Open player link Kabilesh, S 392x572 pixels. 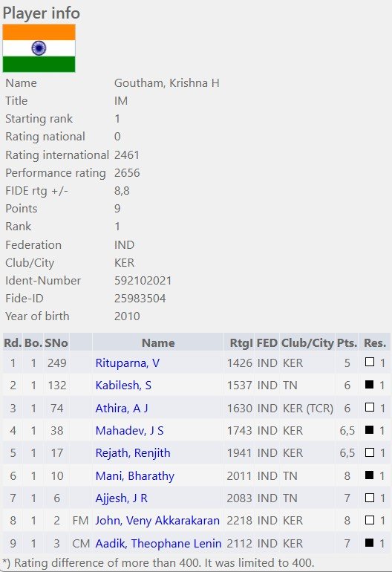click(123, 386)
